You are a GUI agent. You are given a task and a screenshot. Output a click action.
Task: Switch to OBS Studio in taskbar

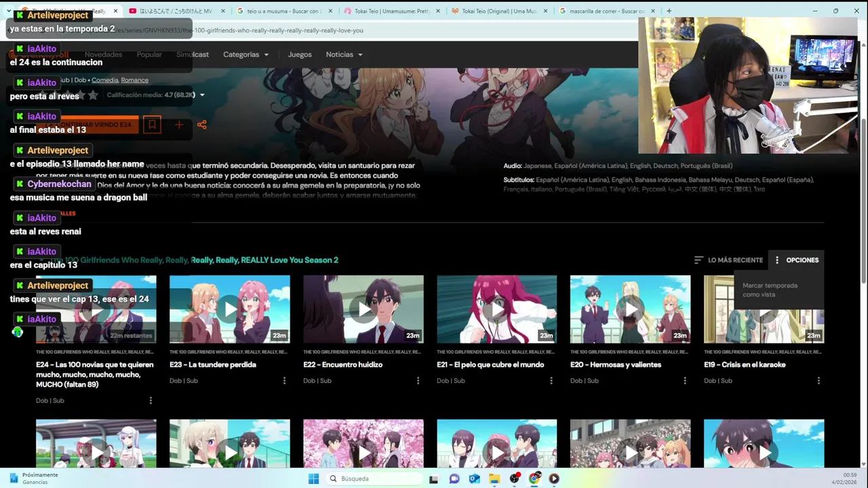point(515,479)
